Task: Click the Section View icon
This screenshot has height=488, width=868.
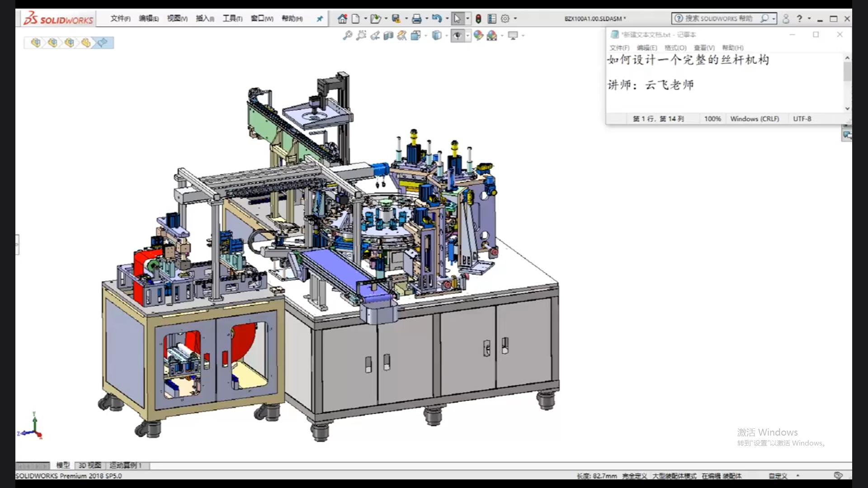Action: coord(388,35)
